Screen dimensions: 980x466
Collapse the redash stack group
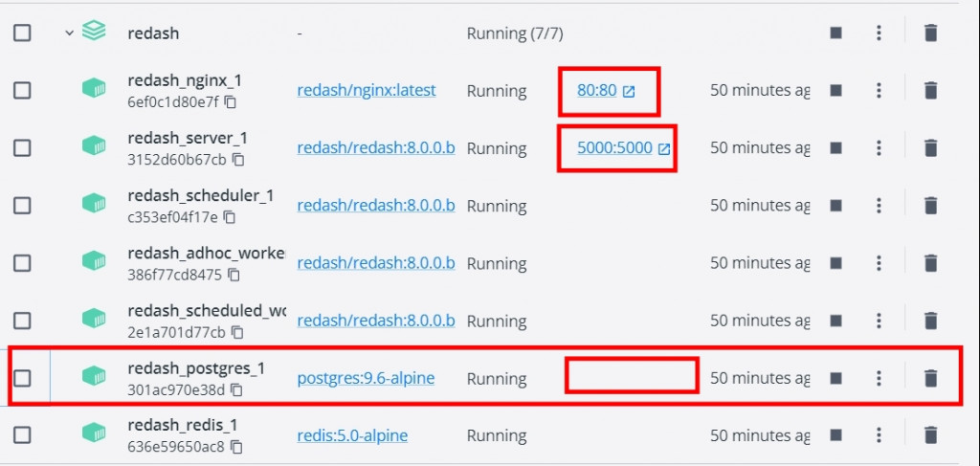[x=69, y=33]
